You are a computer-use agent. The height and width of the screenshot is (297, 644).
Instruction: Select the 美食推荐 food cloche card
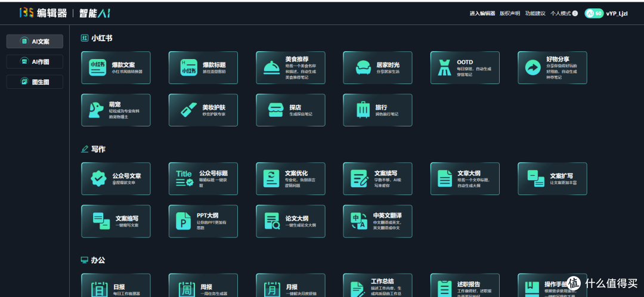pos(290,68)
